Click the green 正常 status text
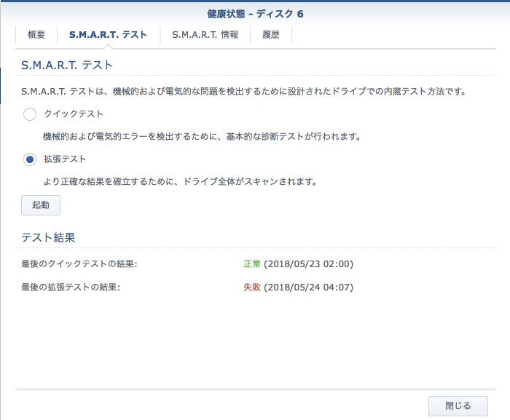This screenshot has height=420, width=510. (252, 264)
